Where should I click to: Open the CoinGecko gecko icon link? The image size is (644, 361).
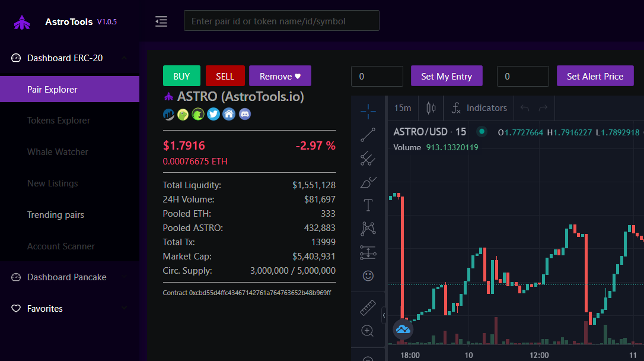point(183,115)
